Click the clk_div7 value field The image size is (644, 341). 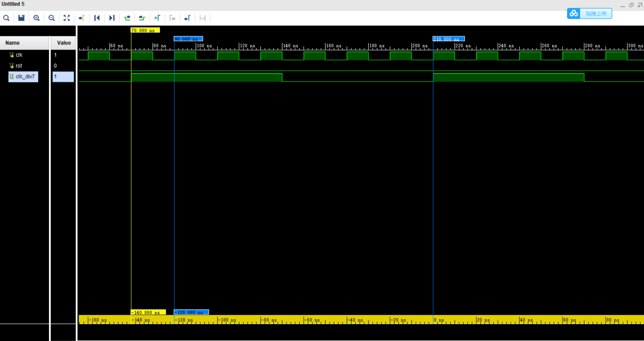[63, 77]
